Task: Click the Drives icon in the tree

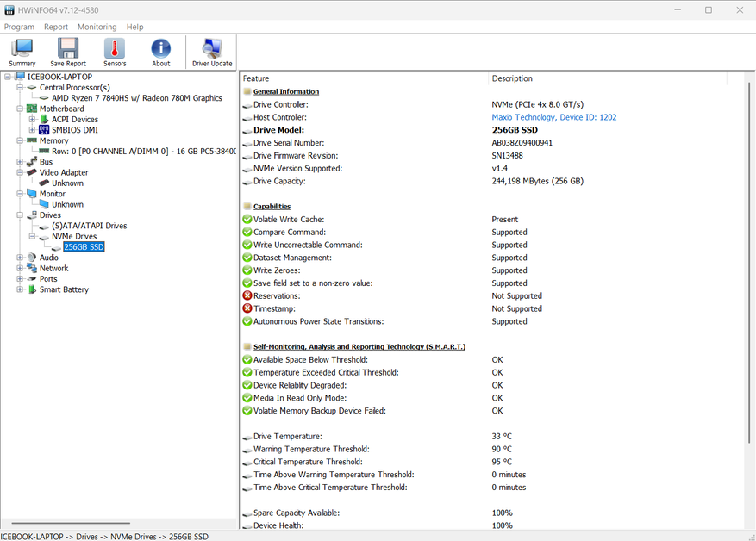Action: pyautogui.click(x=32, y=215)
